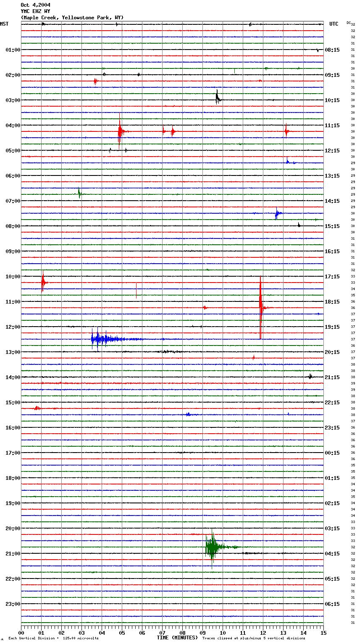The image size is (357, 644).
Task: Click the date header 'Oct 4,2004'
Action: (36, 5)
